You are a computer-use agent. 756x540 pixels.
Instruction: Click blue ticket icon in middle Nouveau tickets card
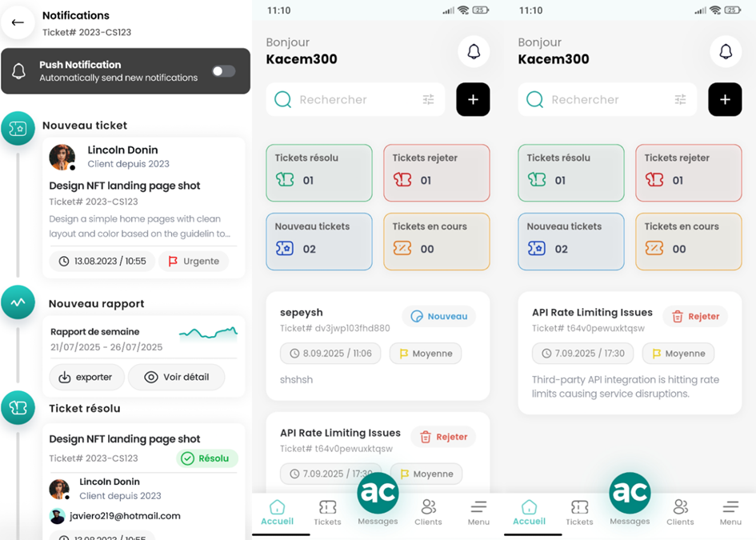coord(285,248)
